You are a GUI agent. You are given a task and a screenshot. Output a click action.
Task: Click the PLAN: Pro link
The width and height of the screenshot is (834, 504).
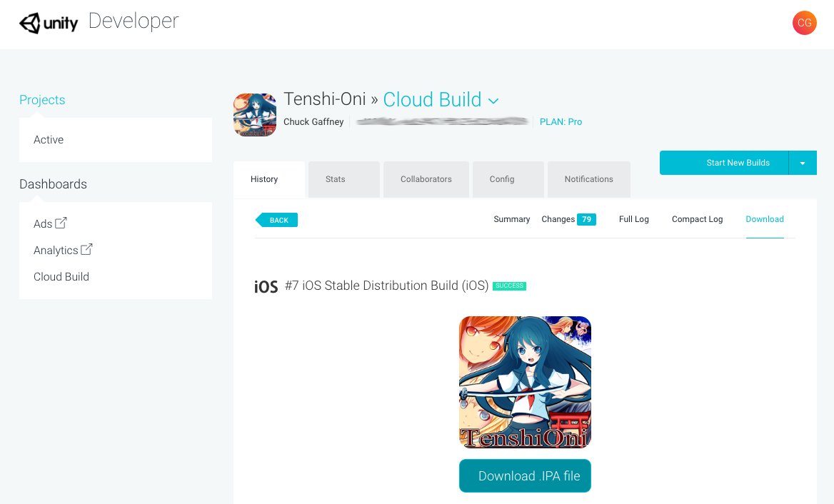(561, 122)
